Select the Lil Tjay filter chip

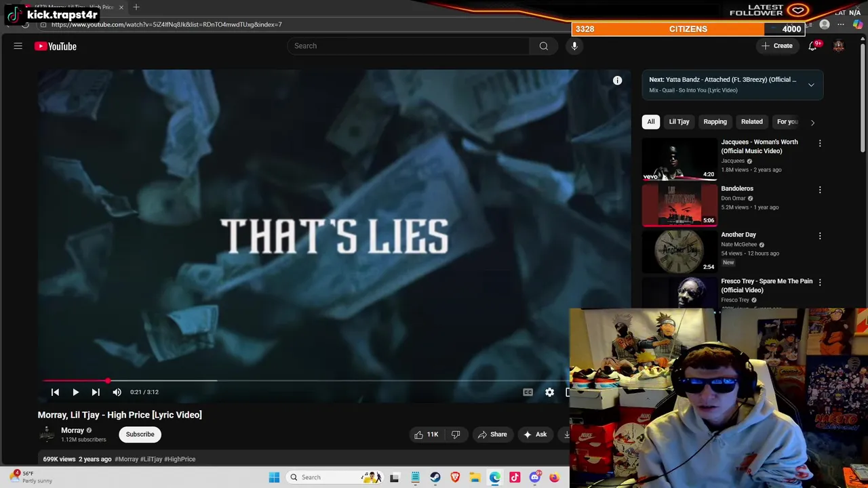click(x=679, y=122)
